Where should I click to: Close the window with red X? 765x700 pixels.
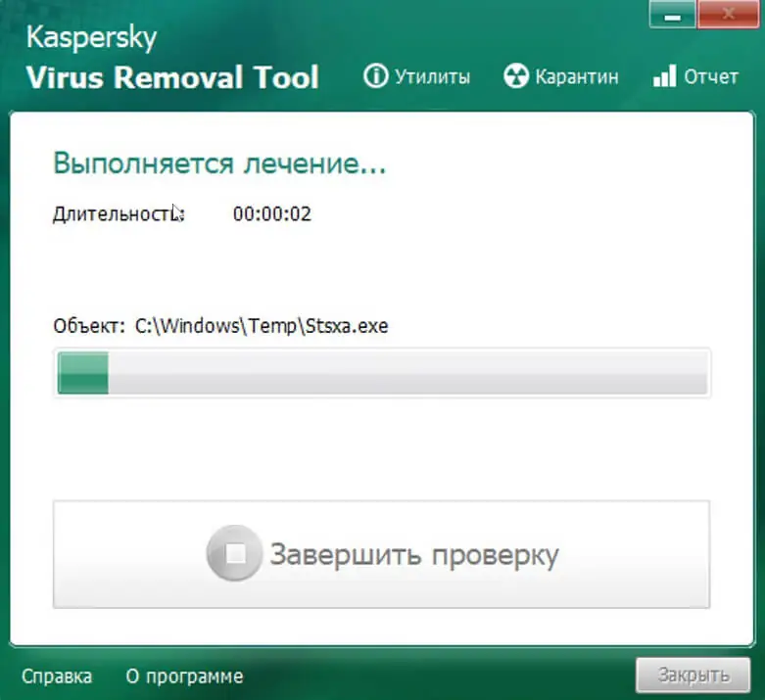click(728, 15)
